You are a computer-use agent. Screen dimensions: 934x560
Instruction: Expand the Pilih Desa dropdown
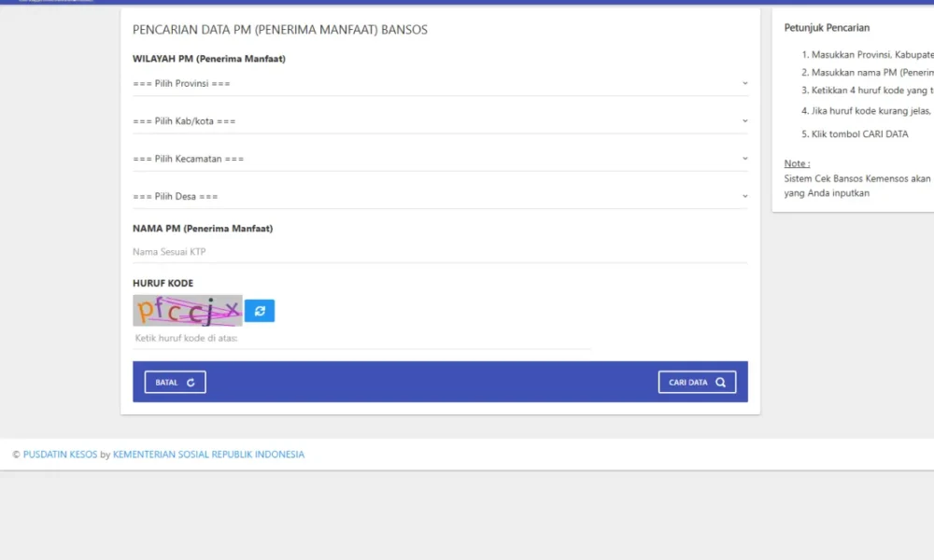click(x=440, y=196)
